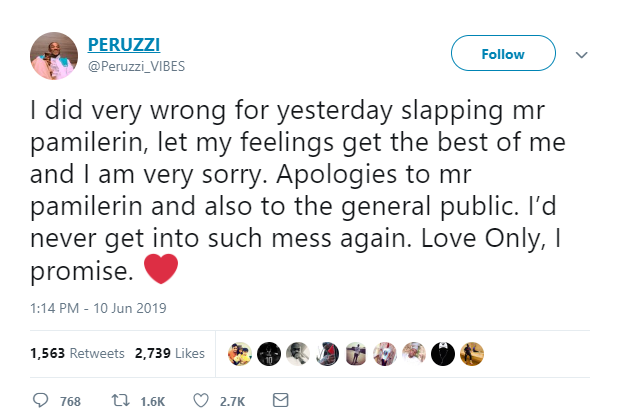Click the red heart emoji in the tweet
625x420 pixels.
[161, 270]
